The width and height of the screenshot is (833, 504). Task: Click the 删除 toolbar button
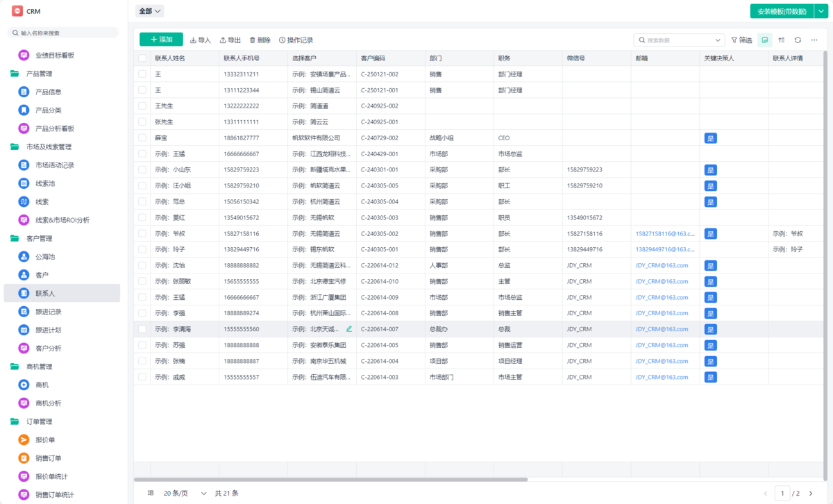pyautogui.click(x=260, y=40)
